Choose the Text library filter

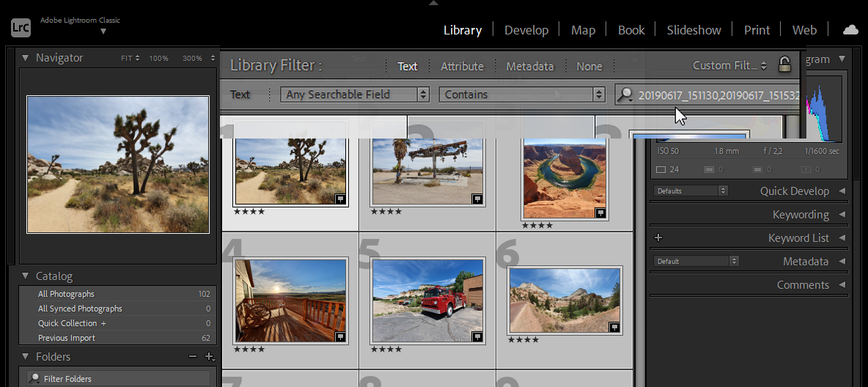pos(407,66)
